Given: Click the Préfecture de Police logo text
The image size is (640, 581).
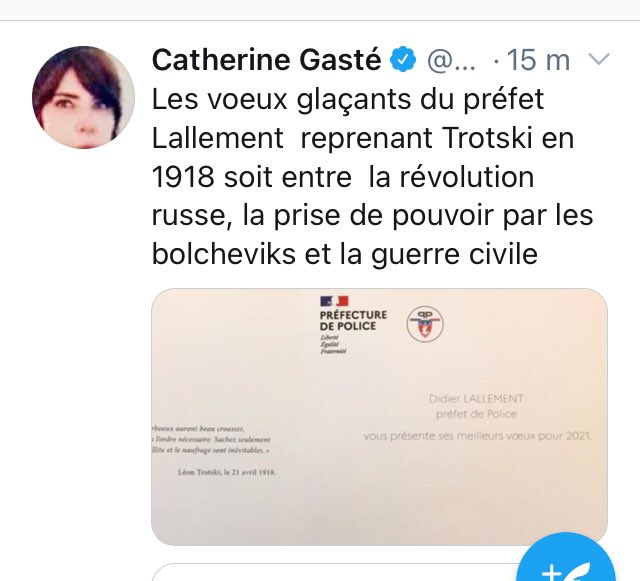Looking at the screenshot, I should pyautogui.click(x=353, y=321).
